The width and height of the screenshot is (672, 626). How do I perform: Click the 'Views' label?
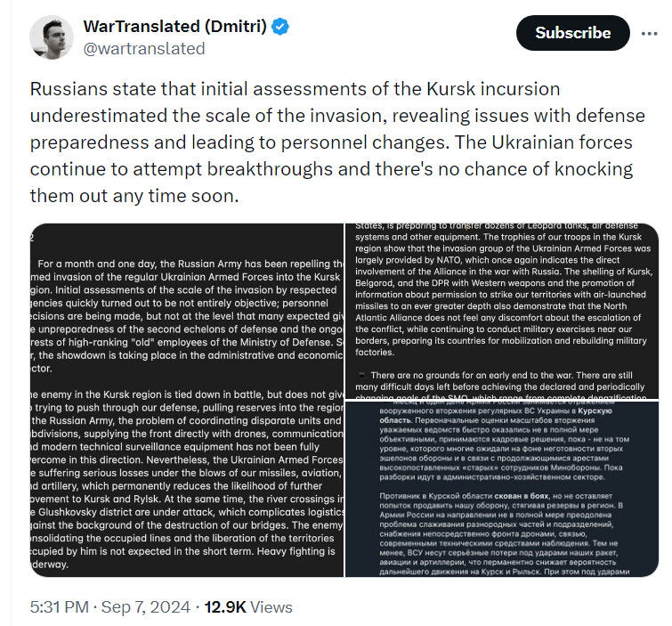pyautogui.click(x=271, y=607)
